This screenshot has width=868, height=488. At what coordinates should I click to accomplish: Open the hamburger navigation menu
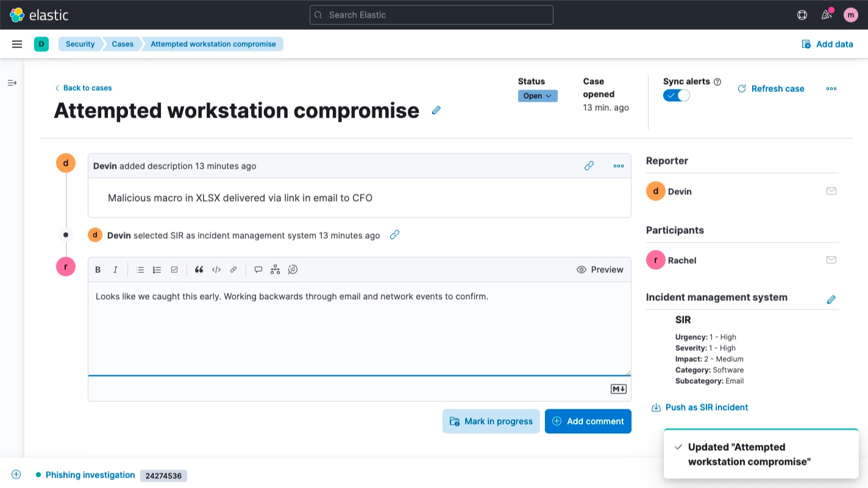click(x=17, y=44)
